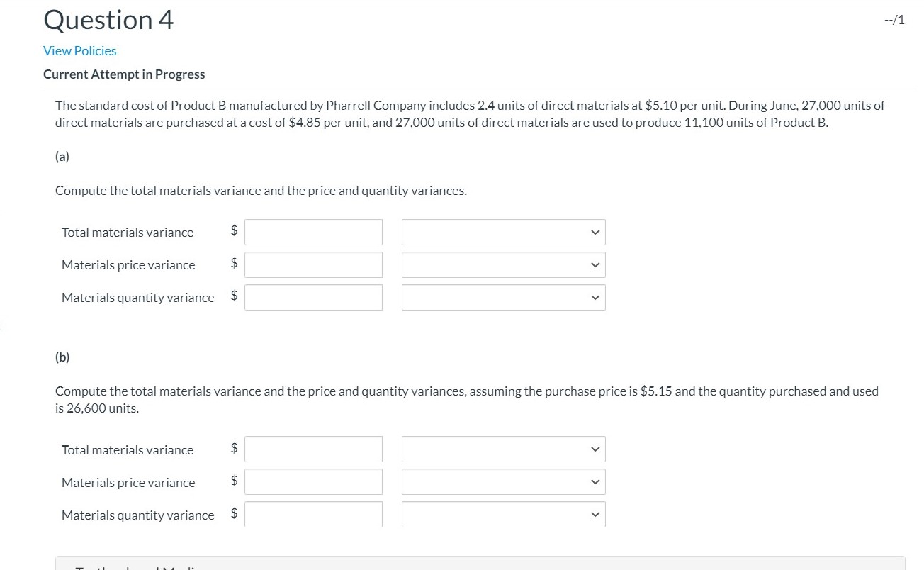Select the score indicator showing --/1

pyautogui.click(x=893, y=19)
